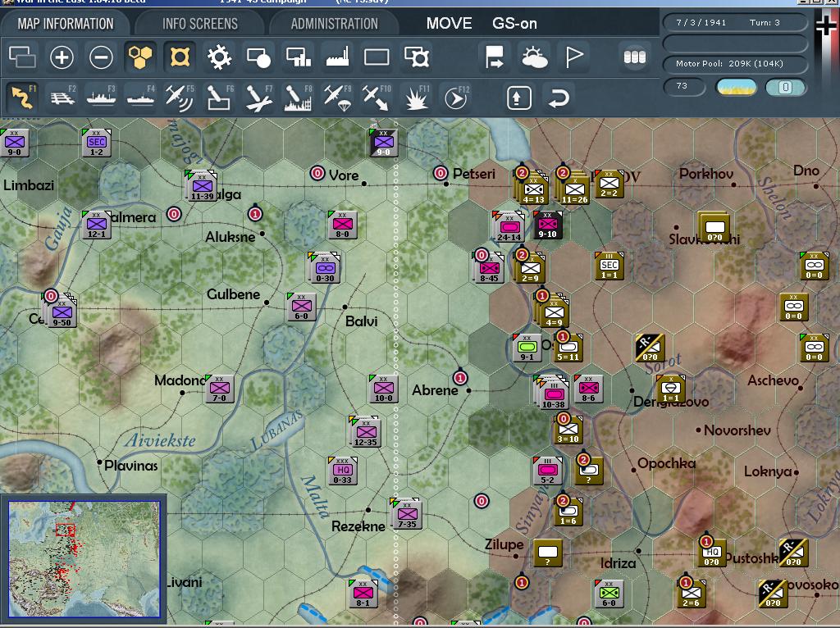The height and width of the screenshot is (628, 840).
Task: Select naval transport mode (F3)
Action: click(101, 98)
